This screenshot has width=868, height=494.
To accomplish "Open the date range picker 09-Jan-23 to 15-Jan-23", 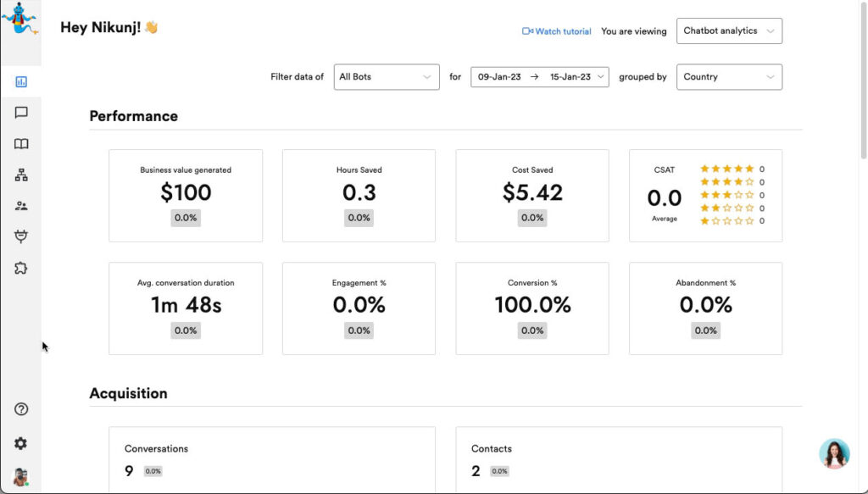I will (x=539, y=77).
